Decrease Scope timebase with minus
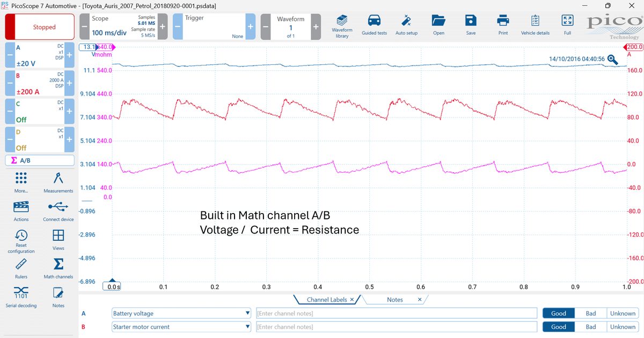 [84, 27]
